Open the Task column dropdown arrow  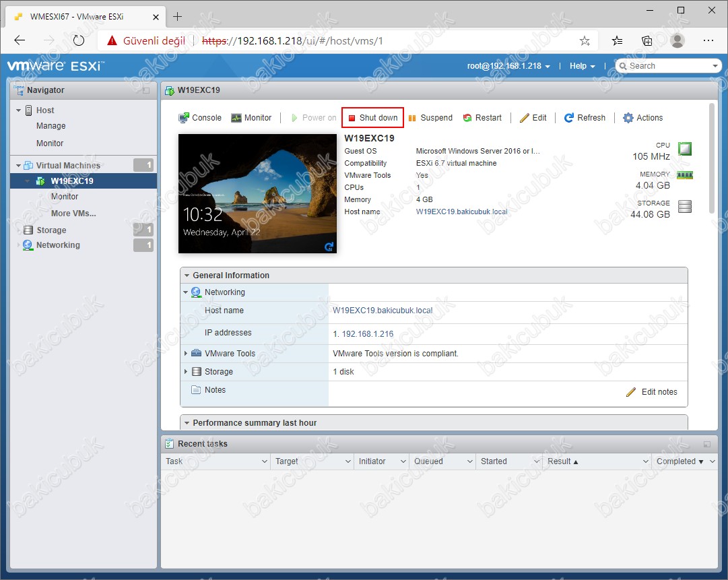tap(264, 461)
